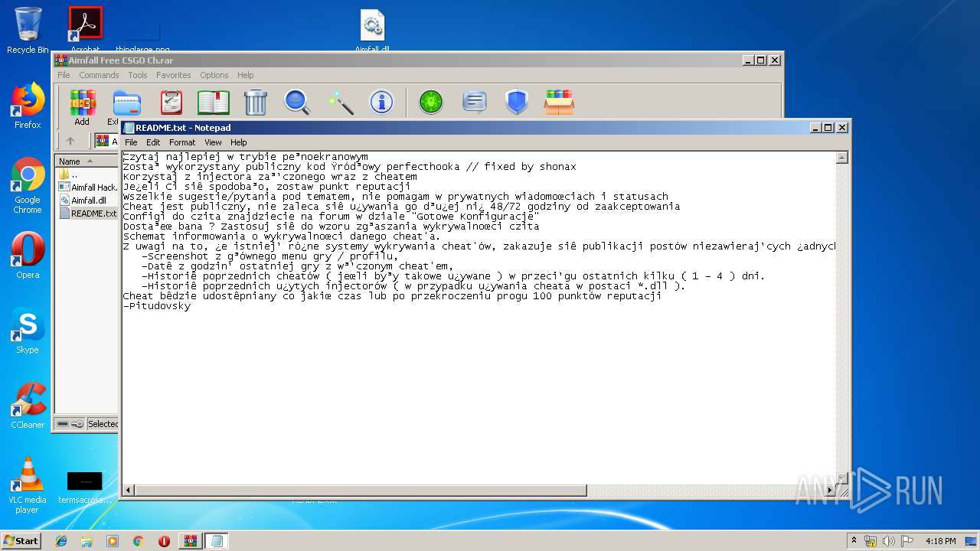Open Windows Explorer folder from the taskbar
The width and height of the screenshot is (980, 551).
pos(87,541)
